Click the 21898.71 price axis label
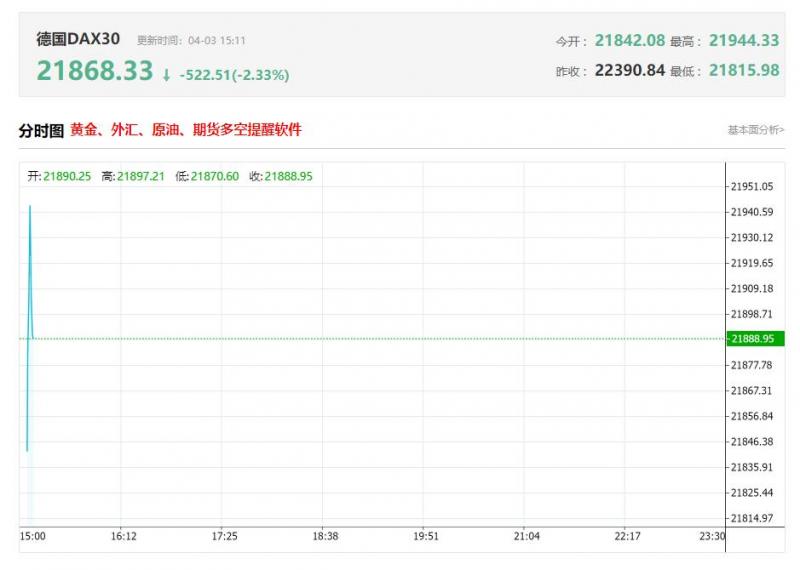800x570 pixels. click(x=752, y=314)
